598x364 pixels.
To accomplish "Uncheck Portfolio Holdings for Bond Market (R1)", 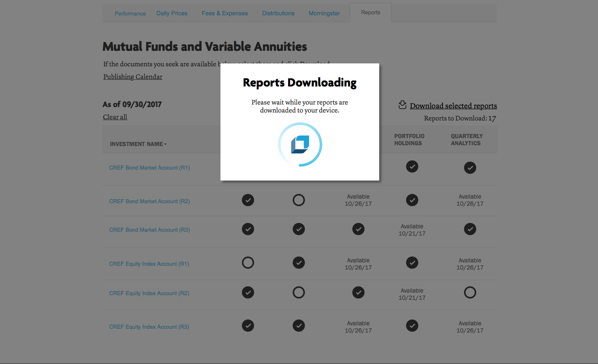I will [x=412, y=167].
